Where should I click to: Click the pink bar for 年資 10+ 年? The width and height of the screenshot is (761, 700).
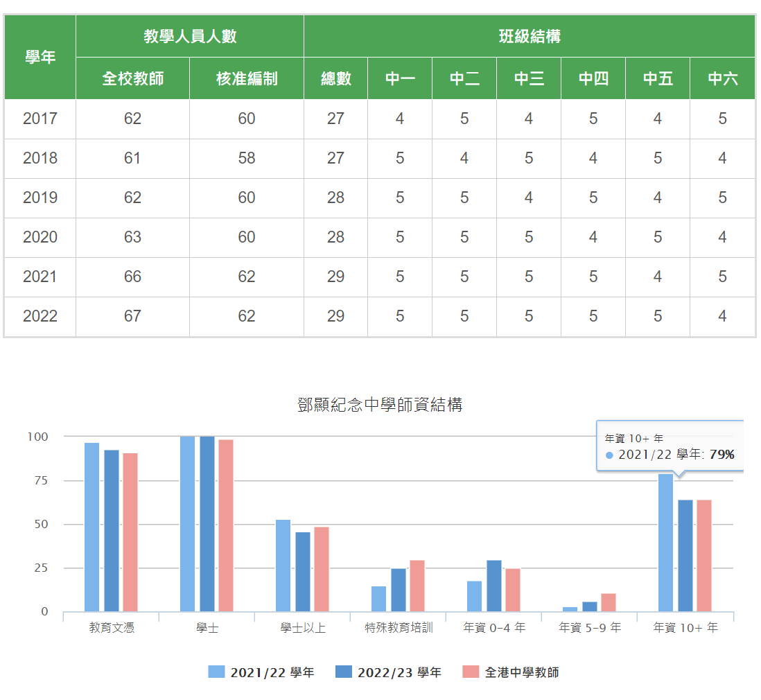tap(703, 556)
